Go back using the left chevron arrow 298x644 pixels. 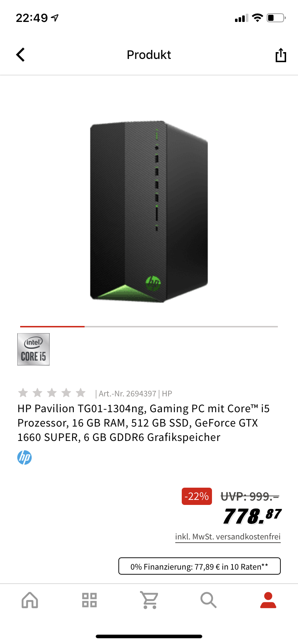21,55
